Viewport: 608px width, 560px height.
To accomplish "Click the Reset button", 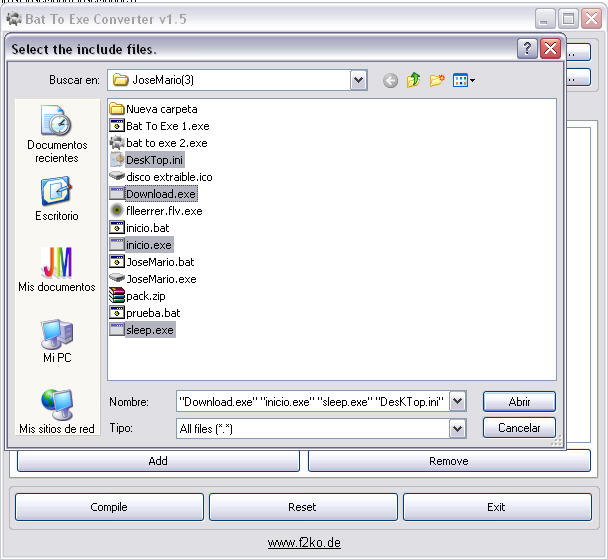I will pos(303,507).
